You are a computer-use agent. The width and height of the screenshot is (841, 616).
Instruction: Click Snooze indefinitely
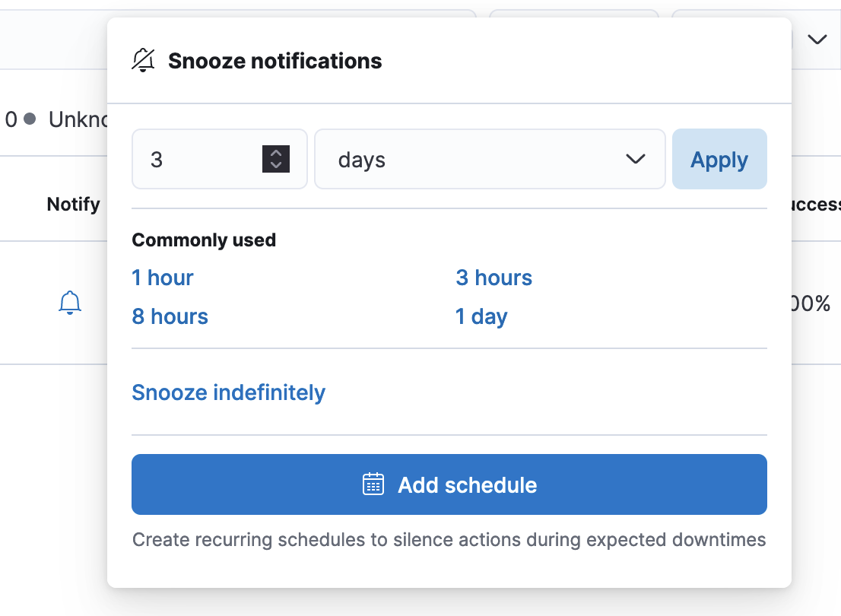click(x=228, y=392)
